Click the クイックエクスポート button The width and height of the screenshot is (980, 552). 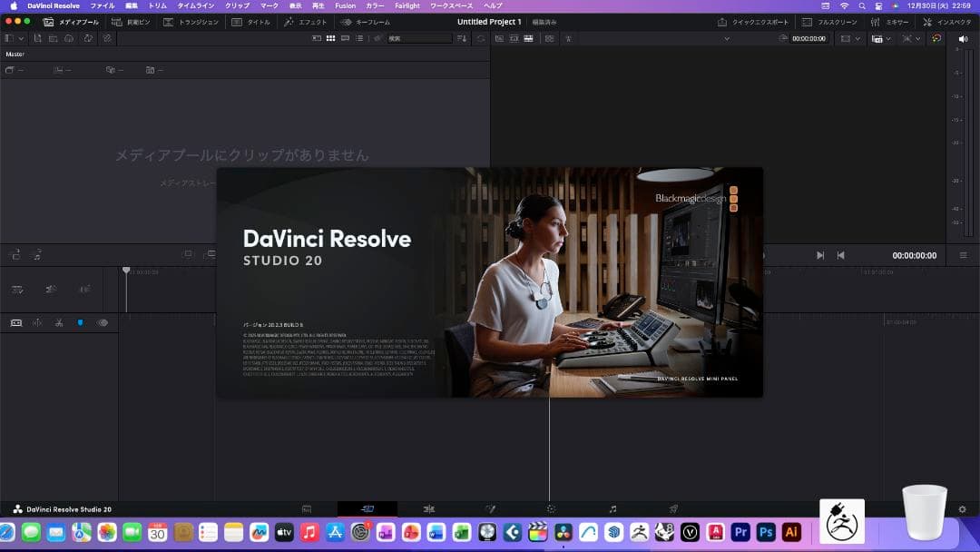coord(753,22)
